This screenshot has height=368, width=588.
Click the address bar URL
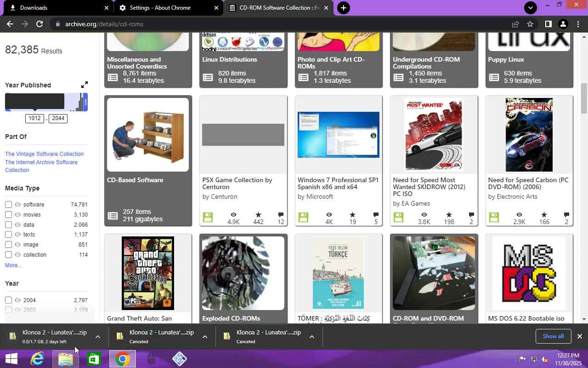pyautogui.click(x=104, y=24)
